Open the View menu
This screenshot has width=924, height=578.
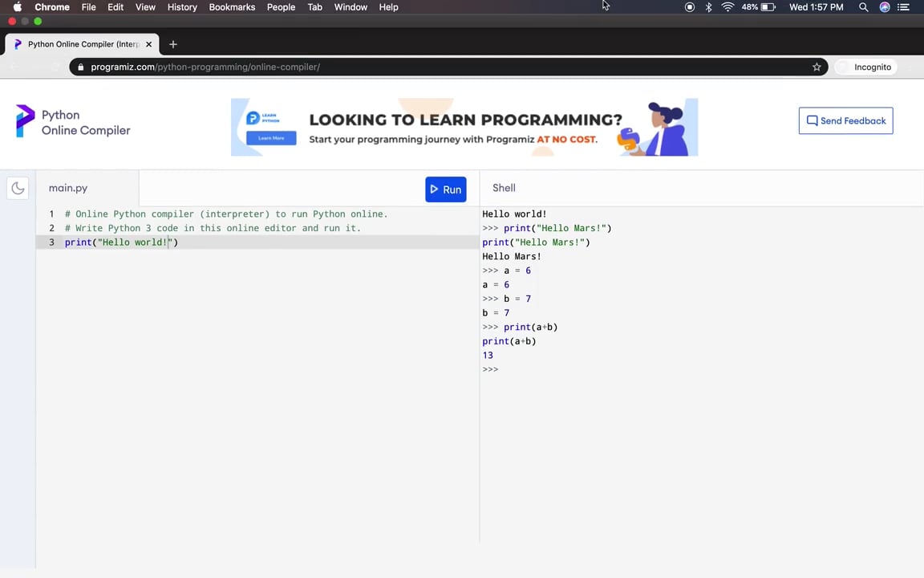pyautogui.click(x=145, y=7)
